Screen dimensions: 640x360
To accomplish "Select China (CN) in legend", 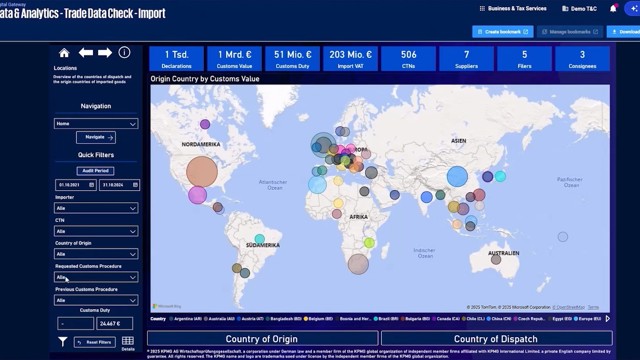I will tap(500, 319).
